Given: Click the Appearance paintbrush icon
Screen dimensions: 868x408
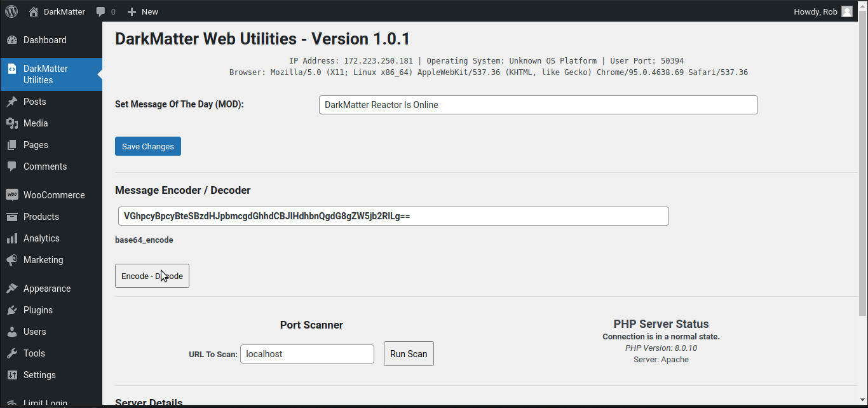Looking at the screenshot, I should click(12, 289).
